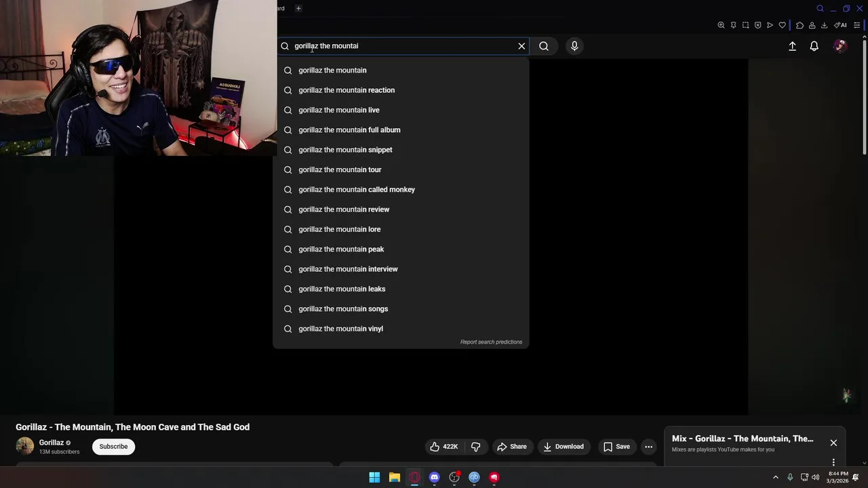Open the browser downloads icon
Image resolution: width=868 pixels, height=488 pixels.
click(824, 25)
